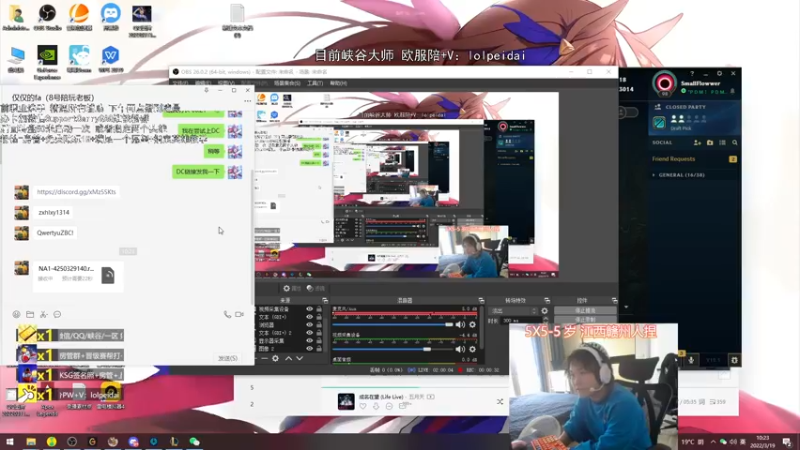This screenshot has width=800, height=450.
Task: Click the 发送(S) send button
Action: [228, 358]
